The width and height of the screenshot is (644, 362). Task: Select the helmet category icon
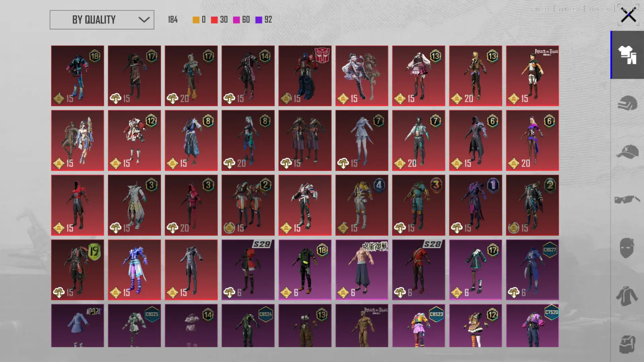click(627, 103)
